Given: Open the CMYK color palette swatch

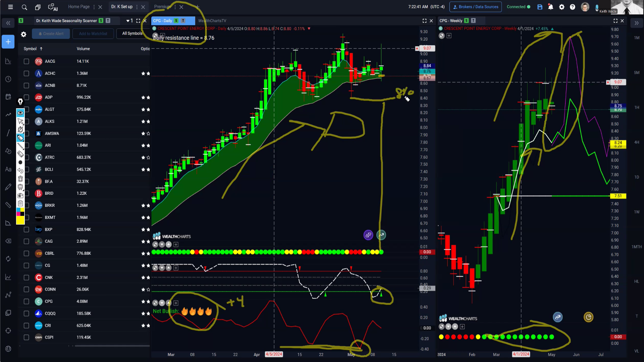Looking at the screenshot, I should 20,212.
